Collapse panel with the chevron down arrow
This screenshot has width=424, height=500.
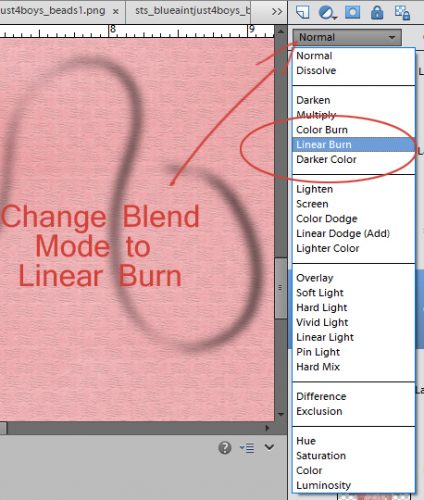tap(269, 447)
